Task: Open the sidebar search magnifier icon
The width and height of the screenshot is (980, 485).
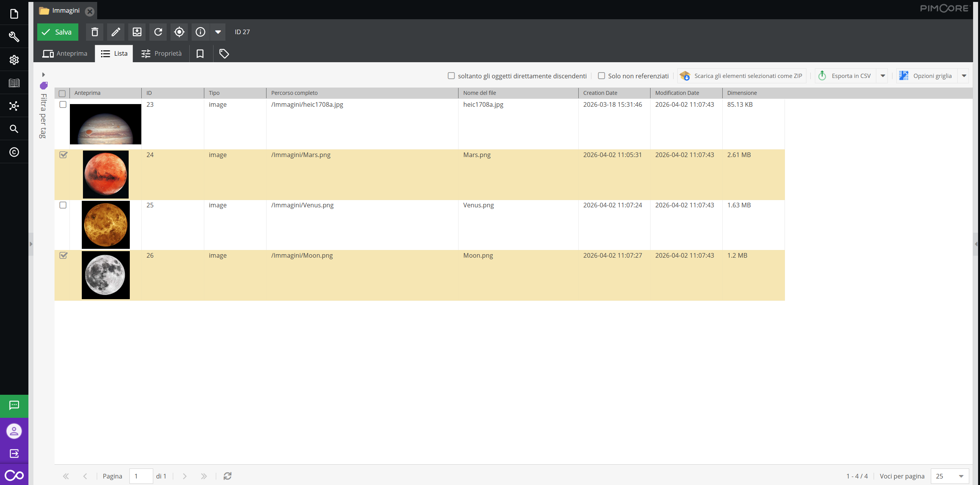Action: pyautogui.click(x=14, y=129)
